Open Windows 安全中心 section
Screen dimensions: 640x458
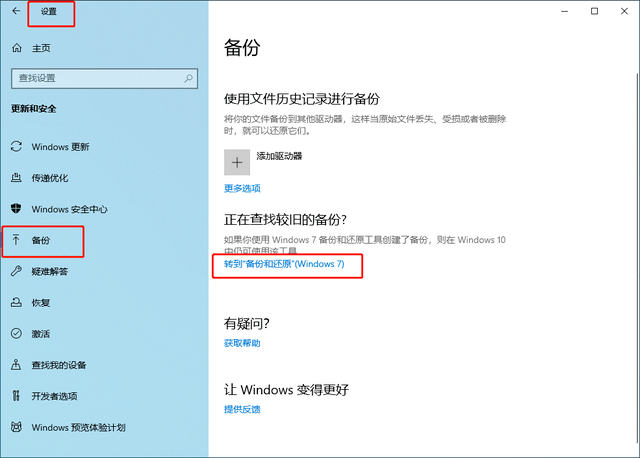[69, 209]
